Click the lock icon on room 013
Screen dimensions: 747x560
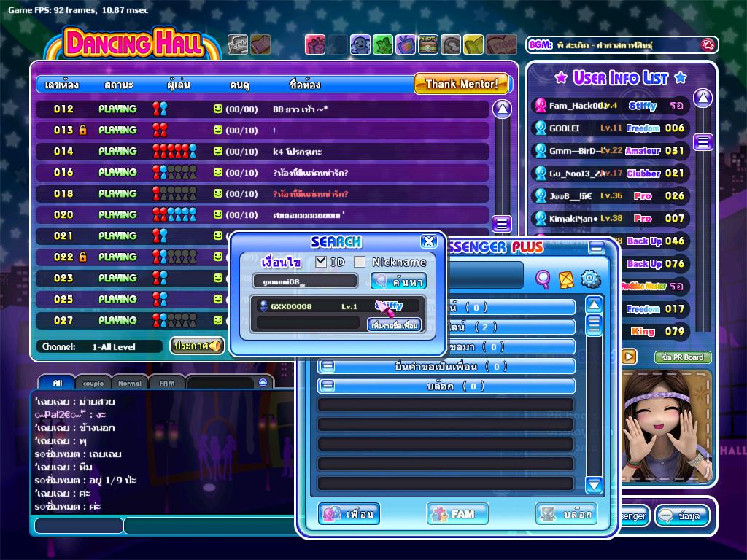point(83,130)
